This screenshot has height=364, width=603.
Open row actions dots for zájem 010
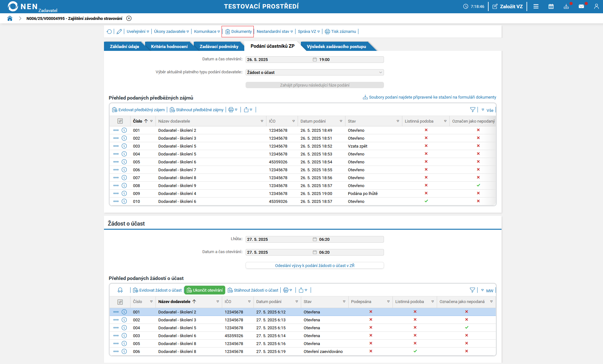click(116, 201)
